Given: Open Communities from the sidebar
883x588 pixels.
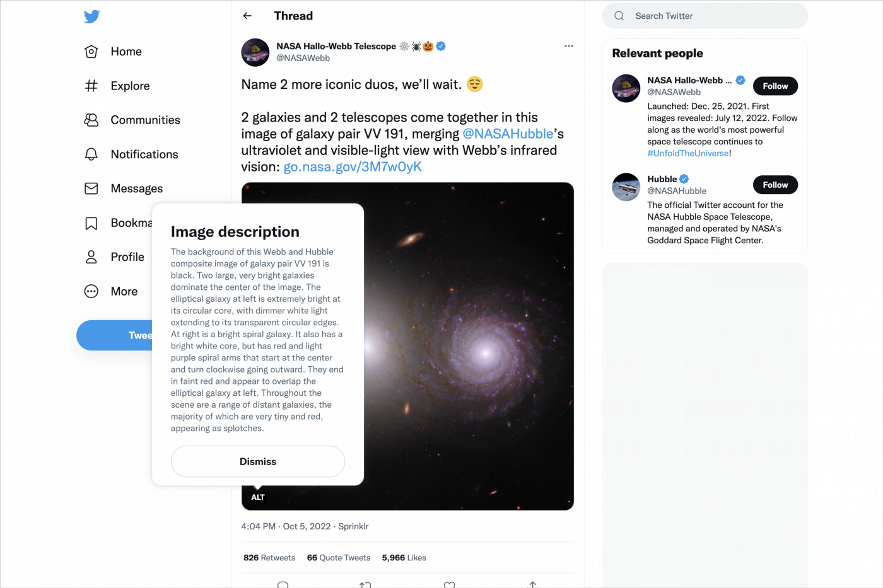Looking at the screenshot, I should click(x=144, y=120).
